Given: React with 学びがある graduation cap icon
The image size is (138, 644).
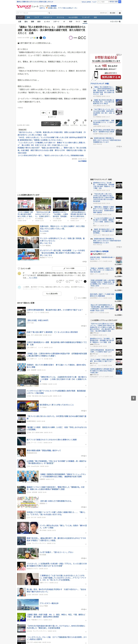Looking at the screenshot, I should click(66, 123).
